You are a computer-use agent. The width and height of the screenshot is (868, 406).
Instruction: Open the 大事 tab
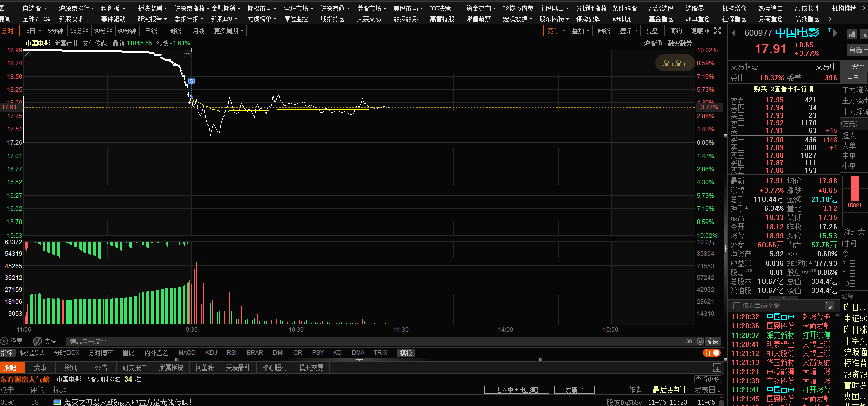[41, 367]
